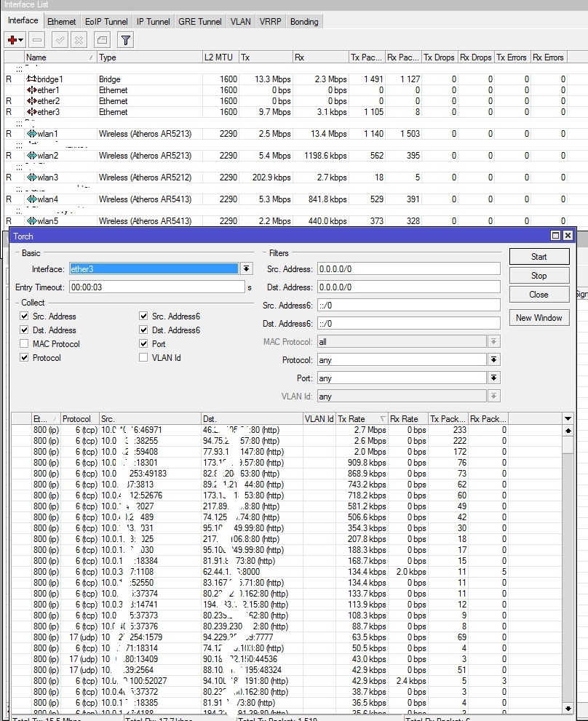Switch to the Interface tab

click(23, 20)
